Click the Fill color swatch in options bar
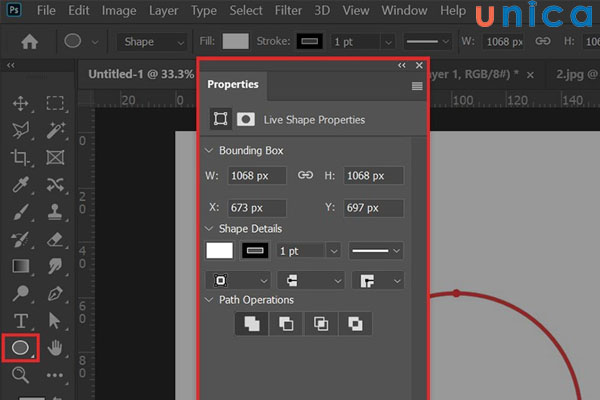The height and width of the screenshot is (400, 600). point(235,41)
